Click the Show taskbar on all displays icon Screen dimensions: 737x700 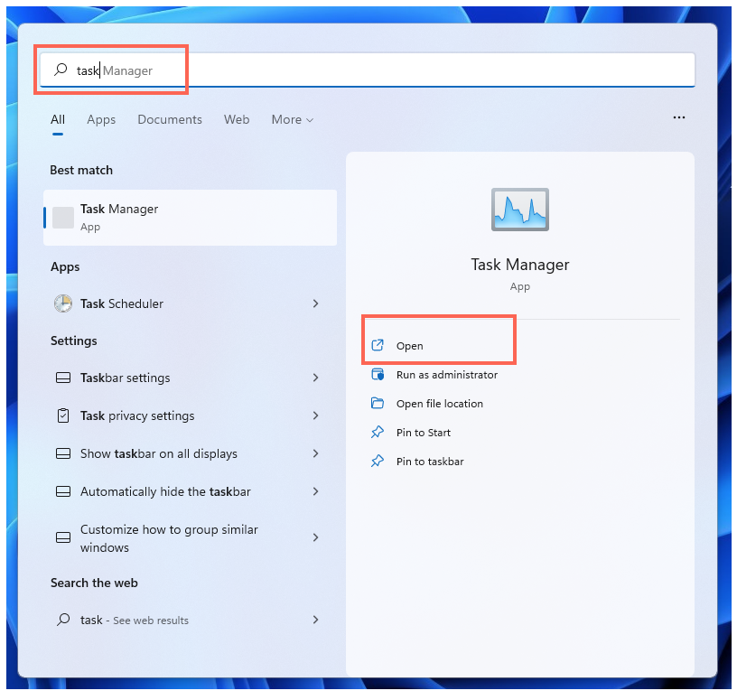(x=63, y=453)
